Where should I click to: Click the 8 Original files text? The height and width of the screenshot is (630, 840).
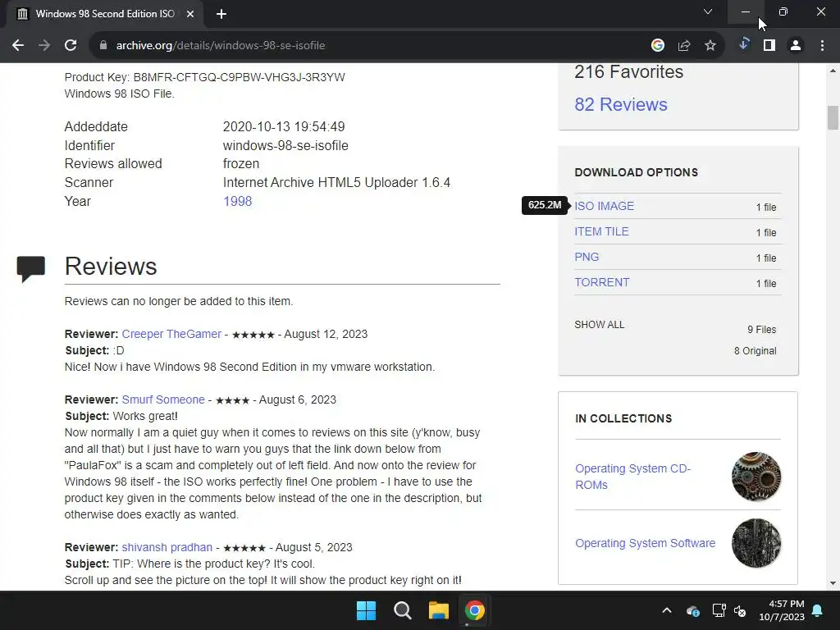[x=755, y=351]
